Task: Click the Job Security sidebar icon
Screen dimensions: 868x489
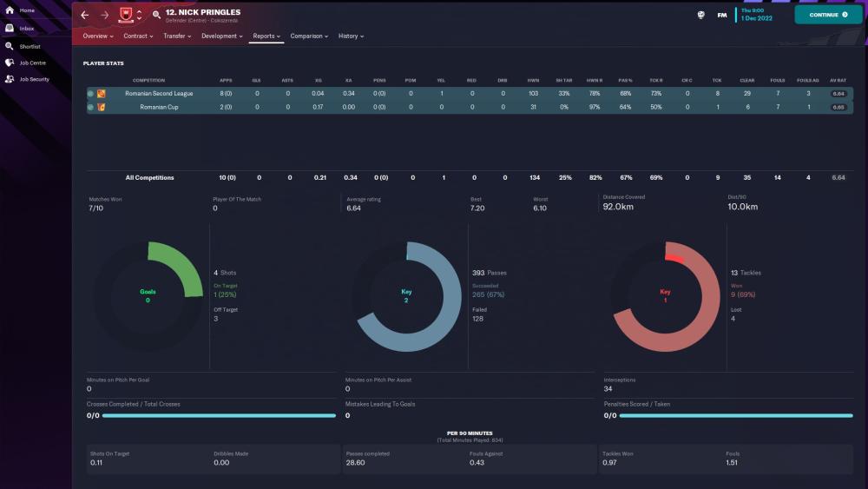Action: tap(10, 79)
